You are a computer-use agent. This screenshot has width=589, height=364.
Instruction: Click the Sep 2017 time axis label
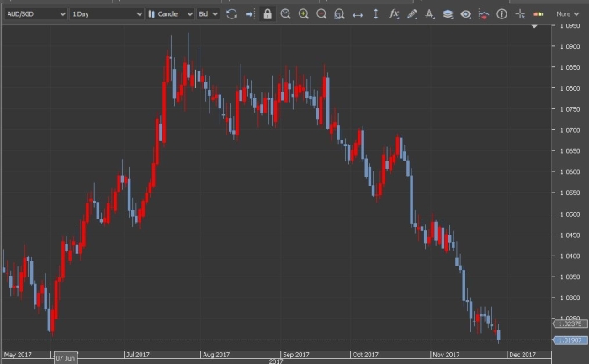296,355
